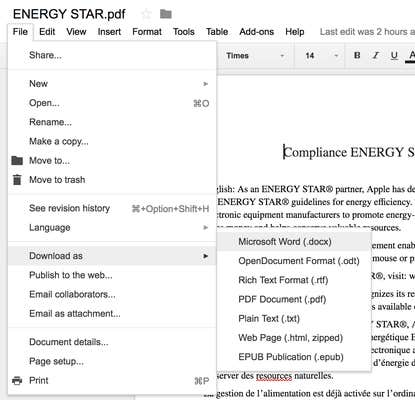Open the Table menu
This screenshot has height=400, width=415.
(217, 32)
